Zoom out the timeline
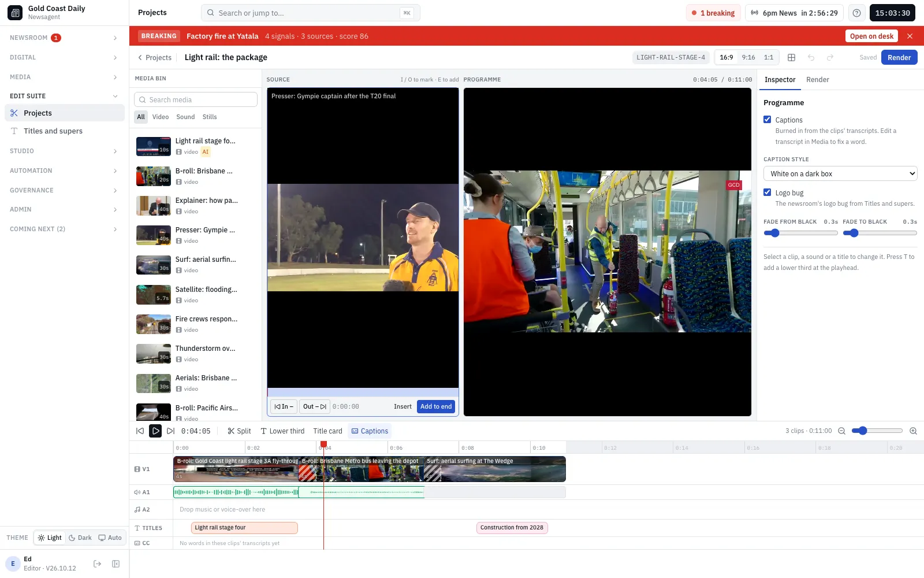The height and width of the screenshot is (578, 924). (x=841, y=431)
